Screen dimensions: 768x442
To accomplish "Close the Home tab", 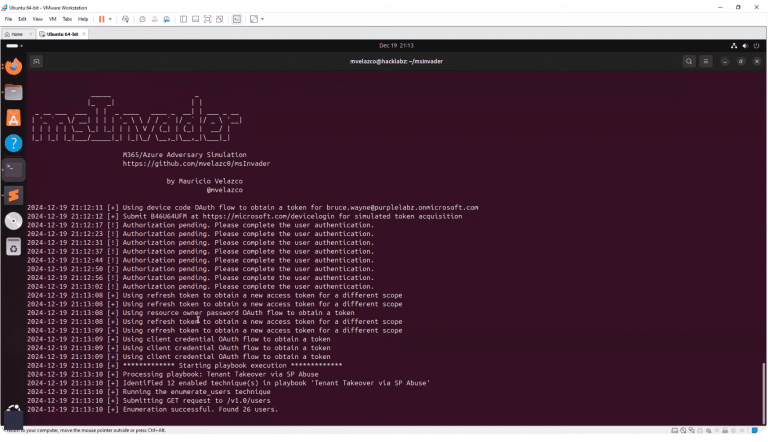I will [x=31, y=34].
